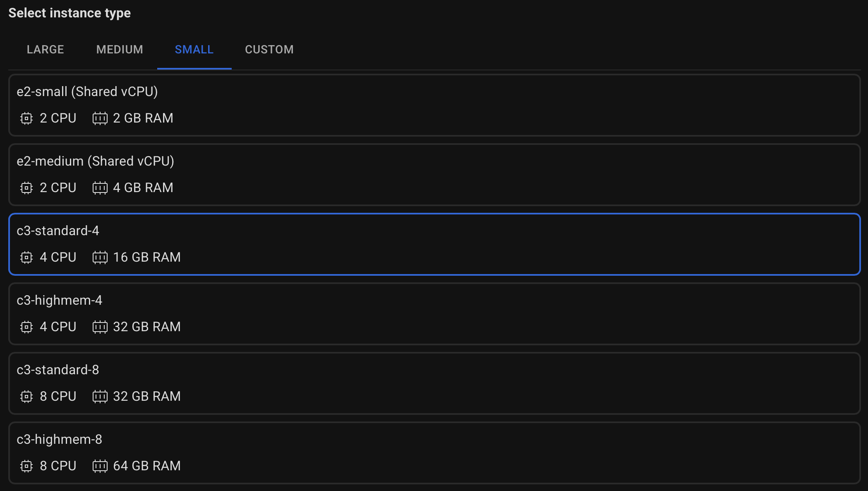Click RAM icon beside 64 GB RAM
868x491 pixels.
pyautogui.click(x=100, y=466)
